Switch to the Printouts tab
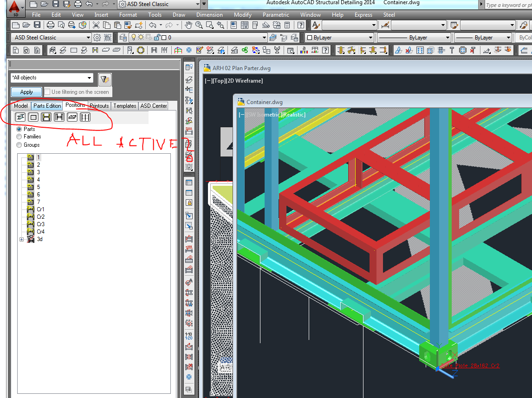532x398 pixels. (x=99, y=106)
